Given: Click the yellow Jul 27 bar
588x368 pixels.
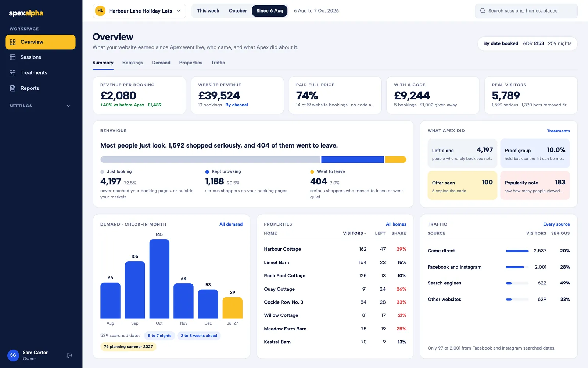Looking at the screenshot, I should pos(233,308).
